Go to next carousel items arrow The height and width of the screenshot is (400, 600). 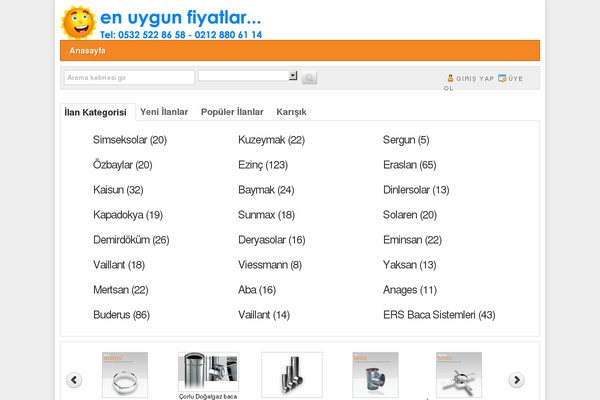517,380
